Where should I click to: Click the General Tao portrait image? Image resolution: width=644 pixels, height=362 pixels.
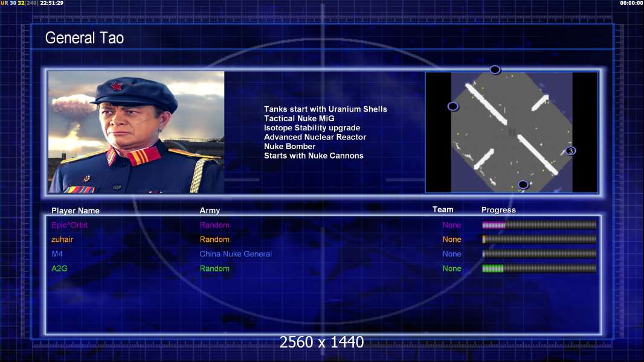pyautogui.click(x=137, y=132)
